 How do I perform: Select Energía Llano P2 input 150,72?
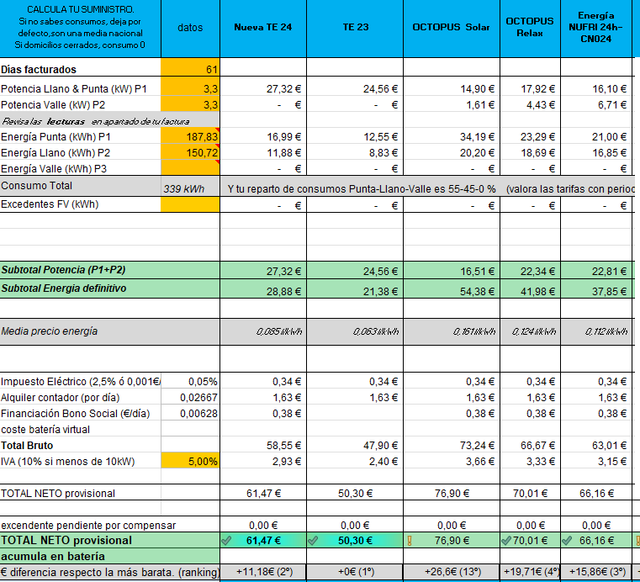click(x=190, y=152)
